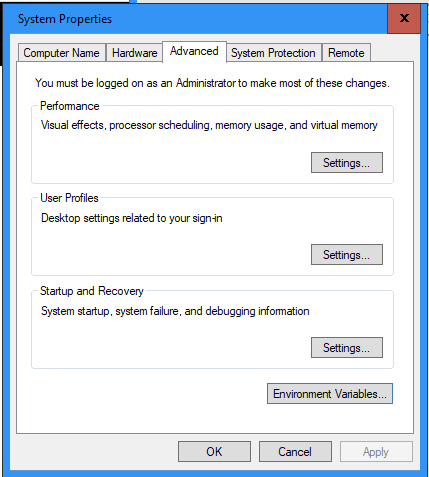Click the Administrator logon notice text
429x477 pixels.
[212, 83]
